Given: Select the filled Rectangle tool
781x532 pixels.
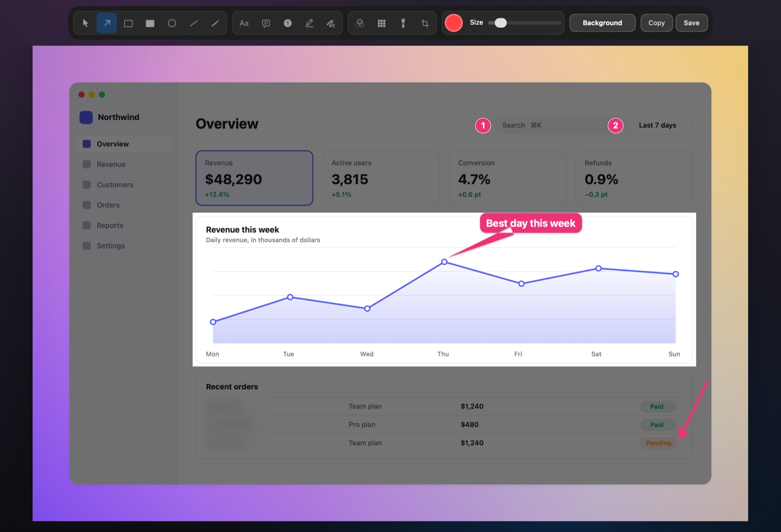Looking at the screenshot, I should pos(150,23).
